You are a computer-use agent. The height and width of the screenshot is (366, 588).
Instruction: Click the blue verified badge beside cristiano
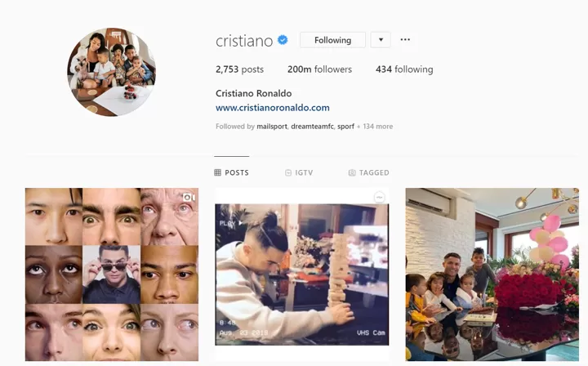(283, 40)
